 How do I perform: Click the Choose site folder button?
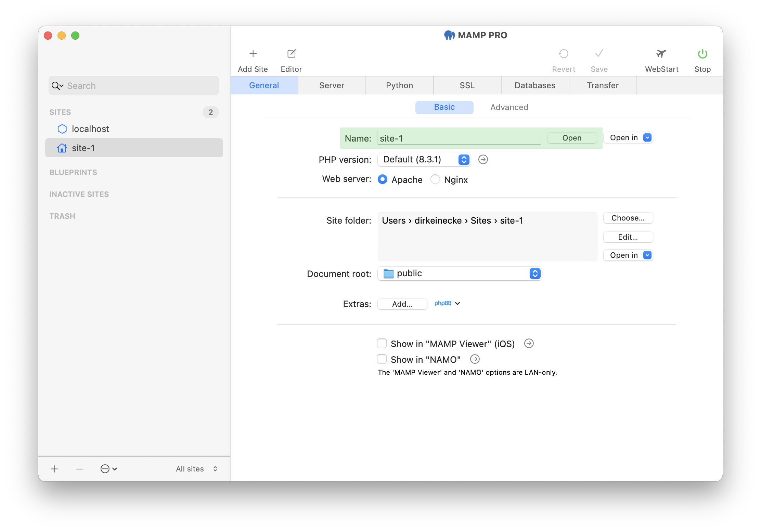(628, 218)
